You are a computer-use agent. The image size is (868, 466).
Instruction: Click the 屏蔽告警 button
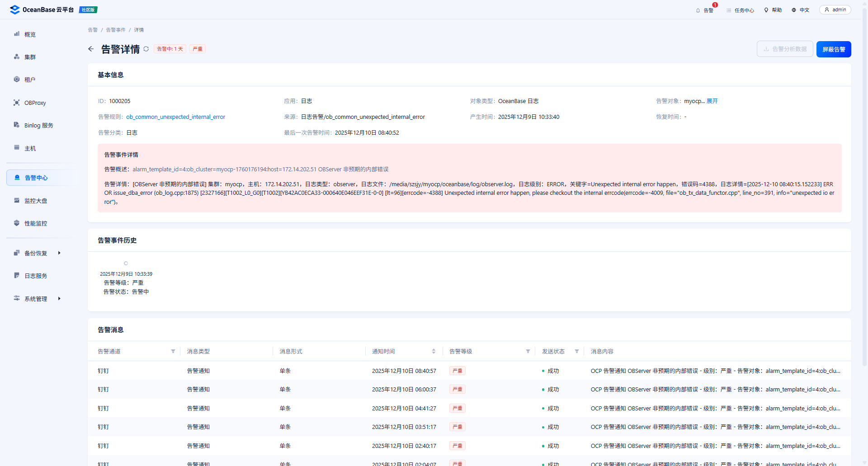click(x=833, y=49)
